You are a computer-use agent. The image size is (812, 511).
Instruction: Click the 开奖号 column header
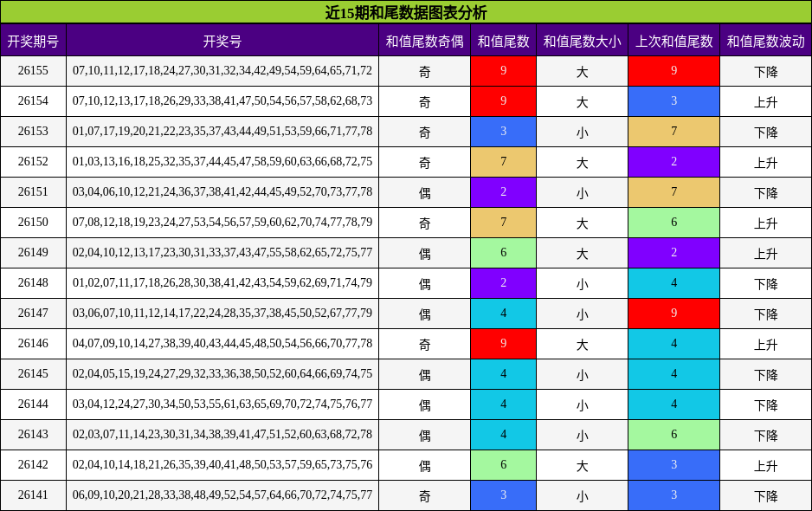(222, 41)
